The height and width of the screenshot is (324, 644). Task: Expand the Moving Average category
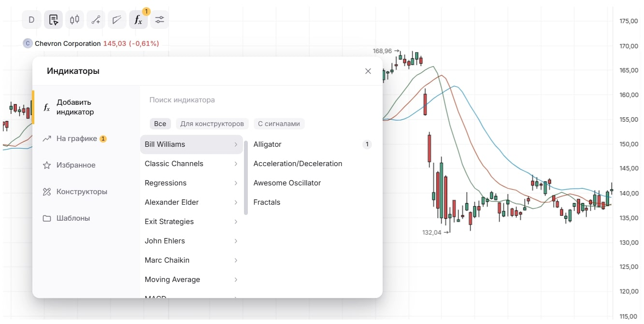(191, 280)
